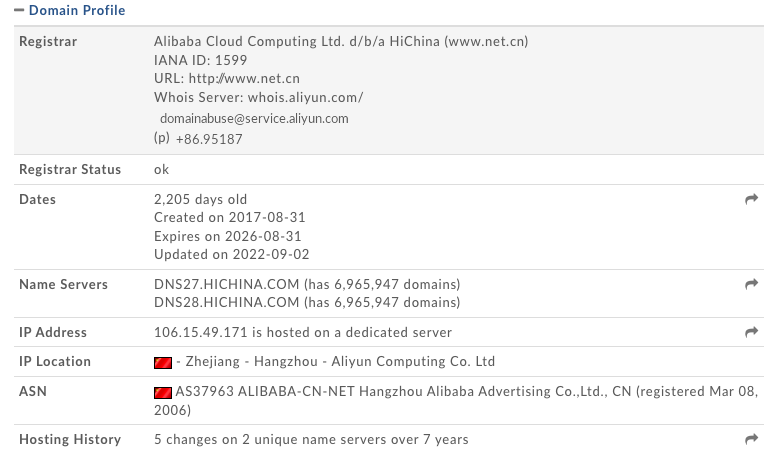Click the Name Servers row label
This screenshot has width=775, height=460.
click(x=63, y=285)
